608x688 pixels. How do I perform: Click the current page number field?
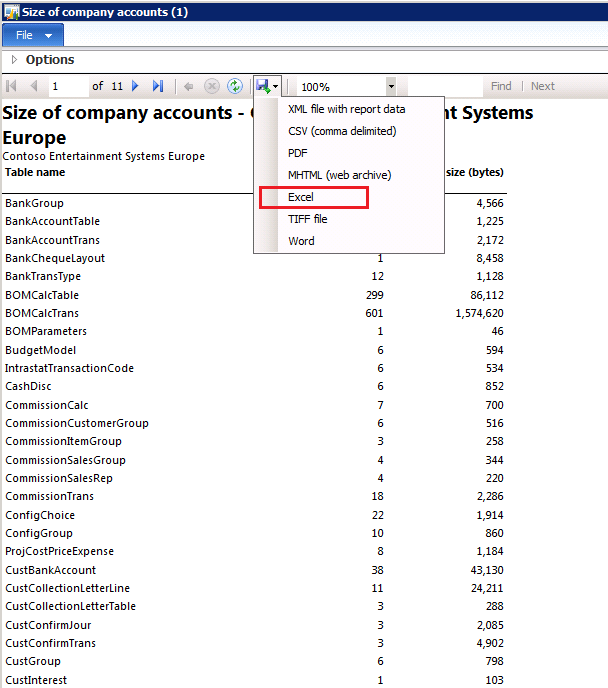point(67,87)
